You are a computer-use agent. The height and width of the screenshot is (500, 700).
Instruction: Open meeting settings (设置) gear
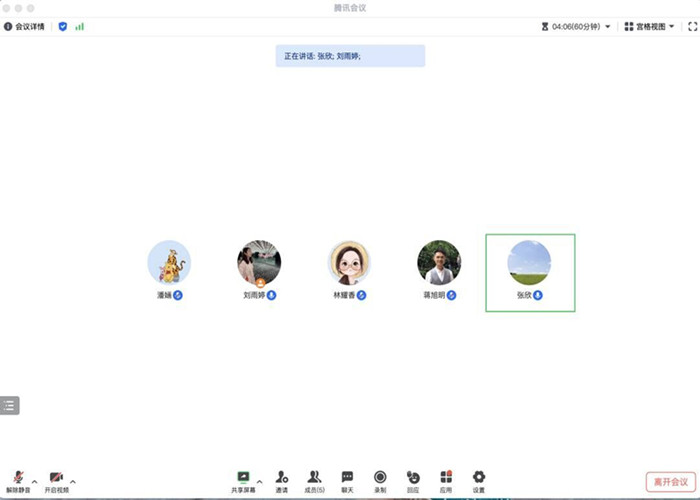[x=478, y=478]
